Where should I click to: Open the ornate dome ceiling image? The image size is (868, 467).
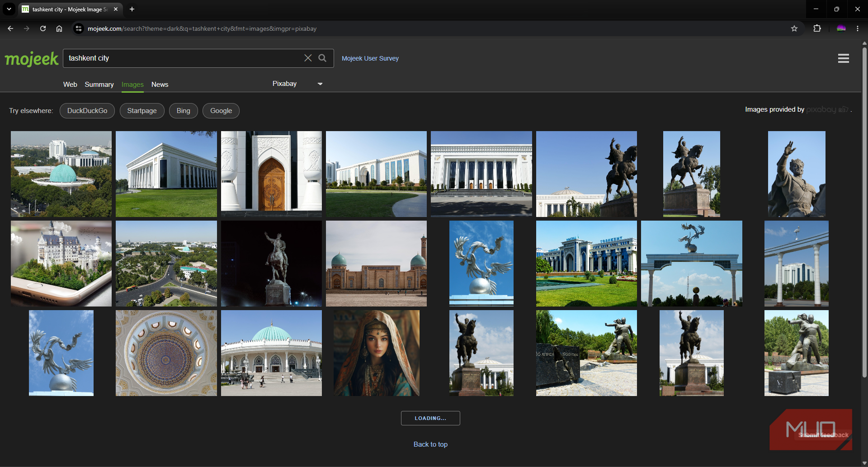pos(166,353)
